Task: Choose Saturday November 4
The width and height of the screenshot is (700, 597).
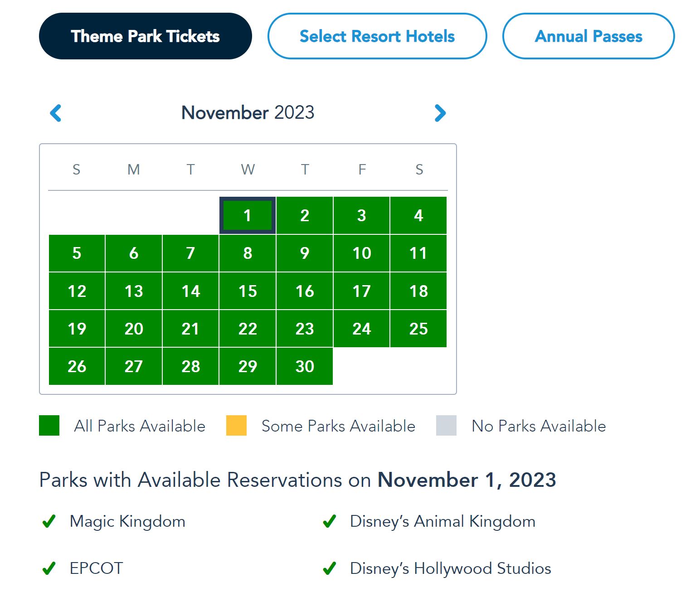Action: 418,215
